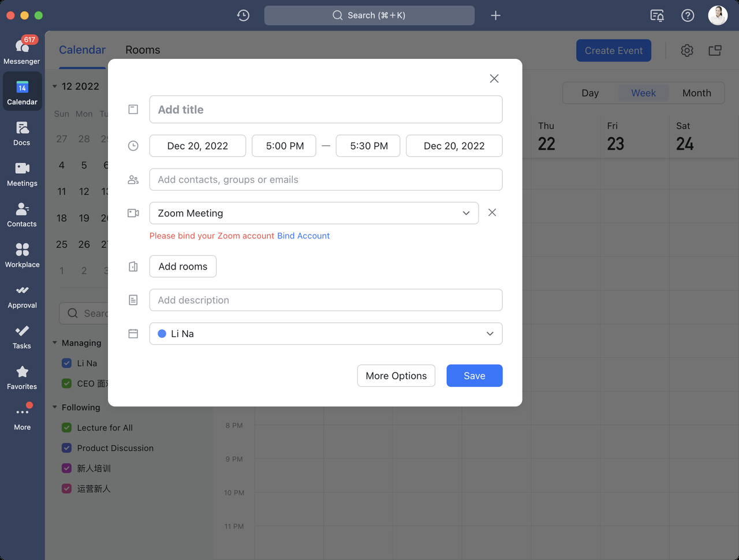The height and width of the screenshot is (560, 739).
Task: Collapse the Following calendars section
Action: coord(55,408)
